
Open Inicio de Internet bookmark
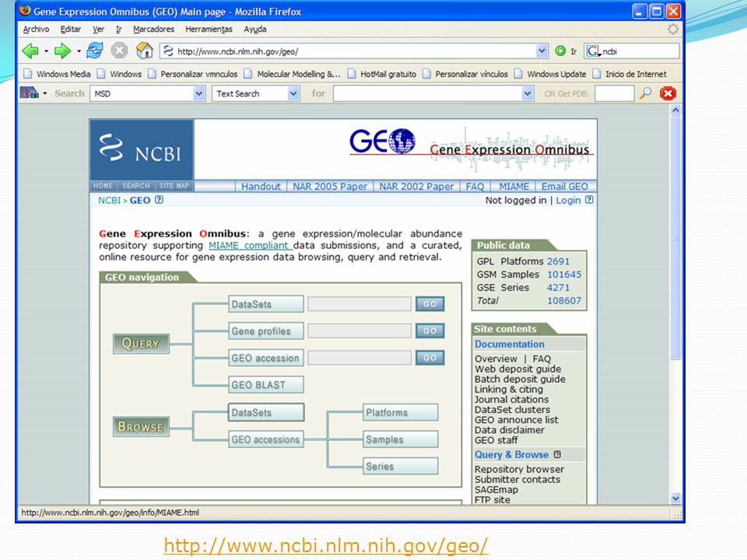coord(630,74)
